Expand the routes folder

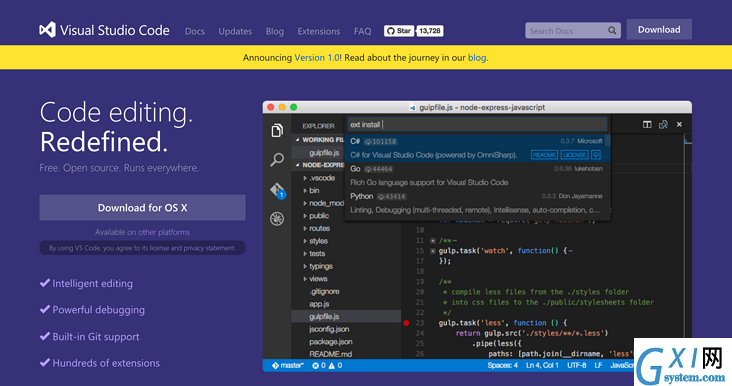[x=318, y=228]
